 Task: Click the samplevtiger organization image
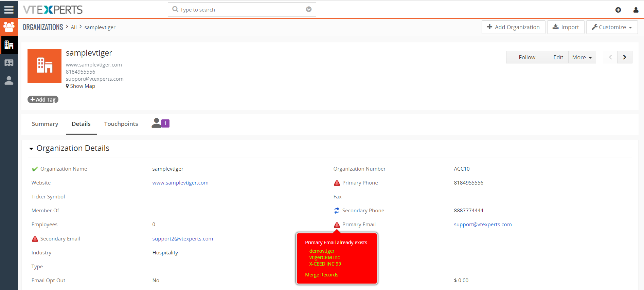pos(44,66)
